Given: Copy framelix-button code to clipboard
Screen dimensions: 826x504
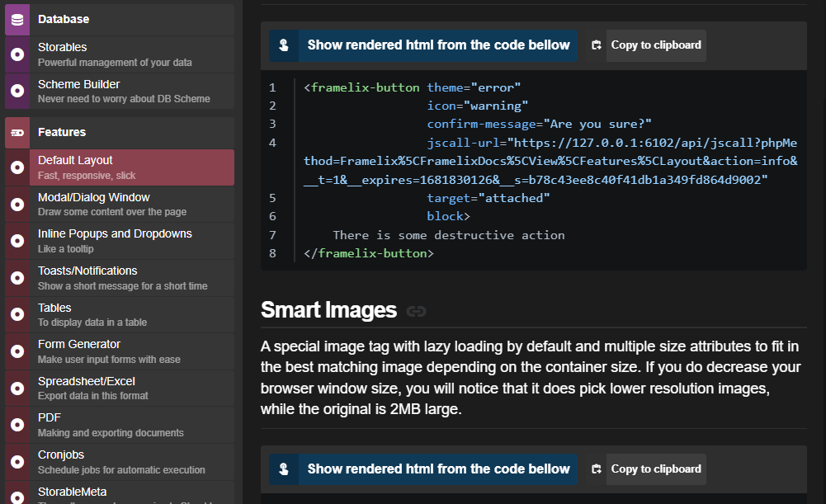Looking at the screenshot, I should tap(645, 45).
